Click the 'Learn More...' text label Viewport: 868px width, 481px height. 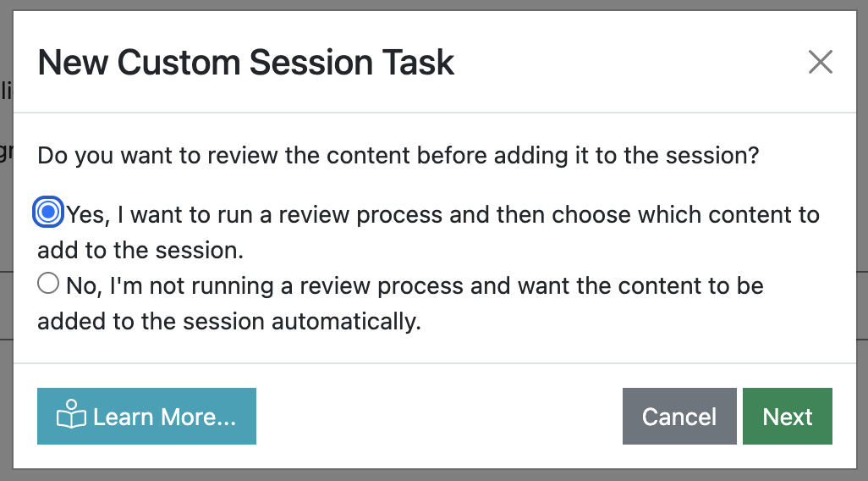coord(164,417)
